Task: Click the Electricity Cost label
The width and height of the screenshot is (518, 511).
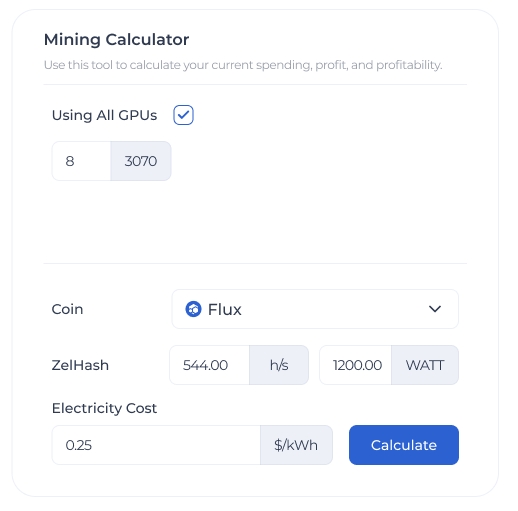Action: click(x=104, y=408)
